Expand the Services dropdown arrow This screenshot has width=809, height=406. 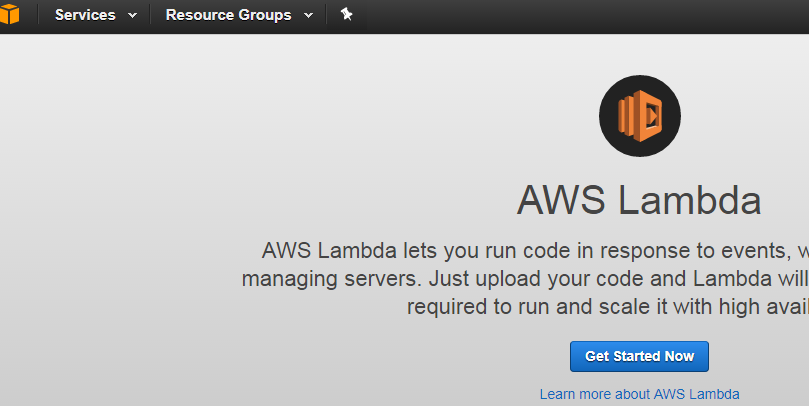[132, 15]
